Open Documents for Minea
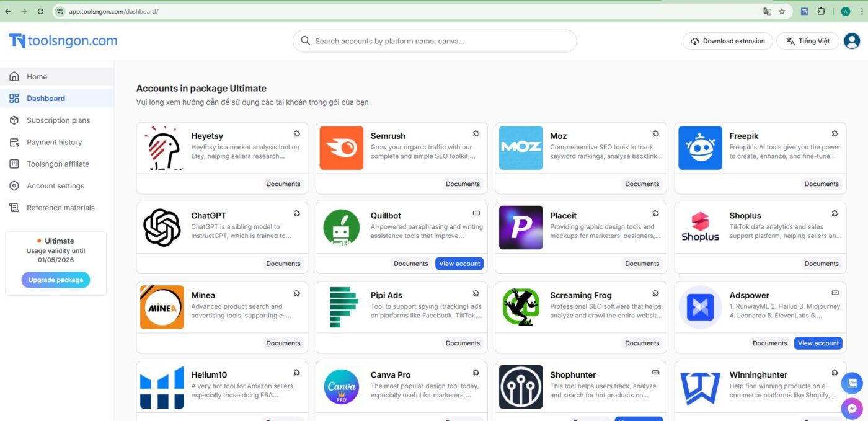Image resolution: width=868 pixels, height=421 pixels. (283, 343)
